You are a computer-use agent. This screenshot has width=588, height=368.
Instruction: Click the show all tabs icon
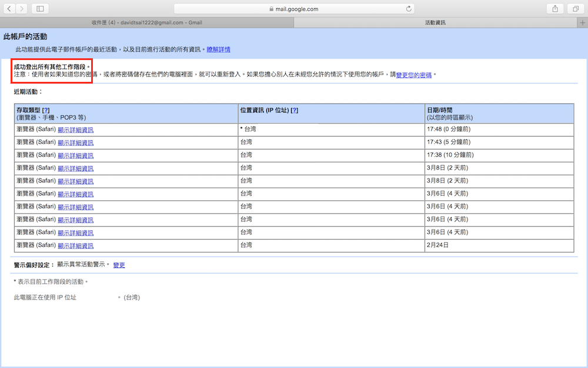(575, 9)
